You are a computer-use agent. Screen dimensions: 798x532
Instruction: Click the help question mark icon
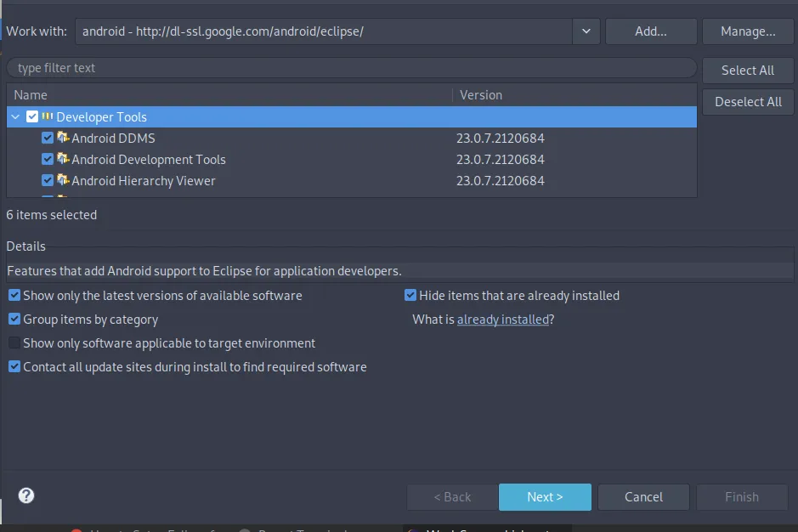(x=26, y=496)
